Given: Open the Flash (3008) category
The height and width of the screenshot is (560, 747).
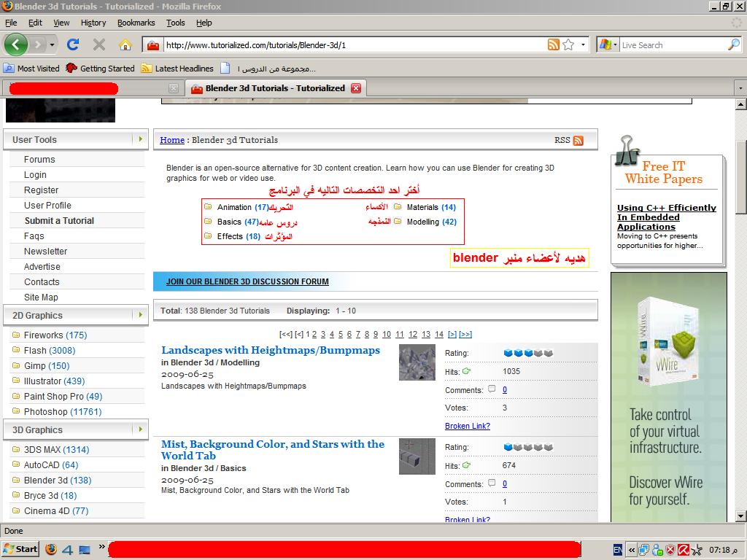Looking at the screenshot, I should 50,351.
